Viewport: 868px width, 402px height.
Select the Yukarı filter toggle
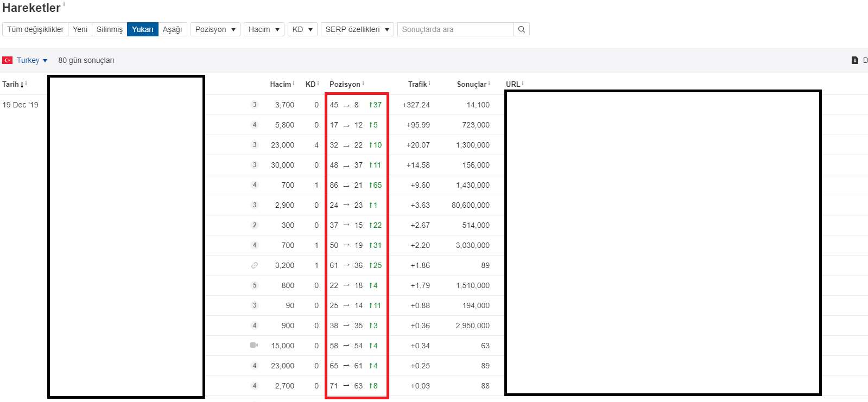pos(143,29)
